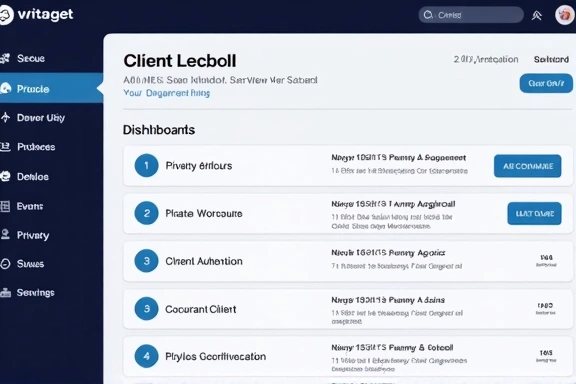576x384 pixels.
Task: Click the vritaget logo icon
Action: click(6, 15)
